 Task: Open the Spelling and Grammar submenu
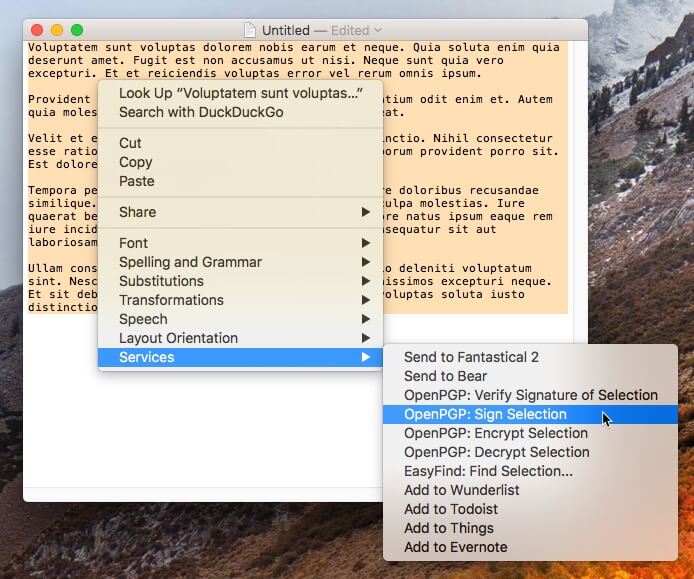pos(240,262)
